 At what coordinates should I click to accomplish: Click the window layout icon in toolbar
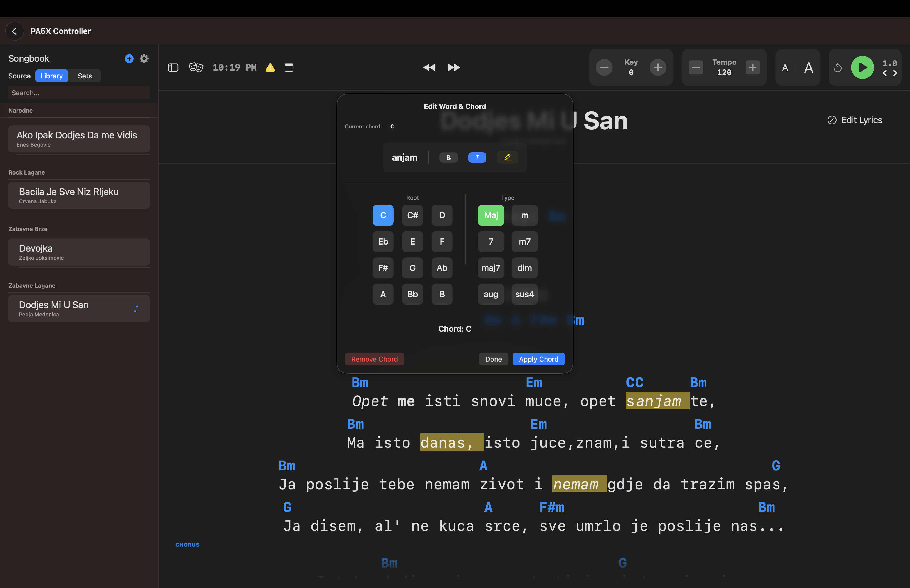pos(289,68)
